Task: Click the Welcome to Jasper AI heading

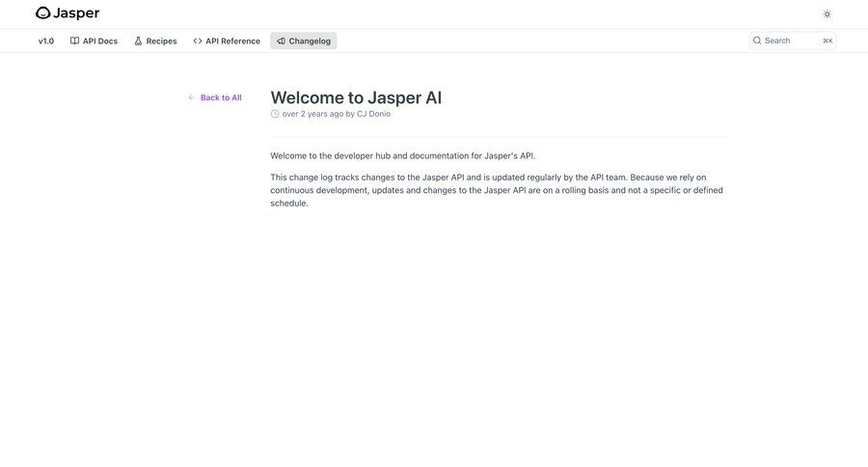Action: pos(356,97)
